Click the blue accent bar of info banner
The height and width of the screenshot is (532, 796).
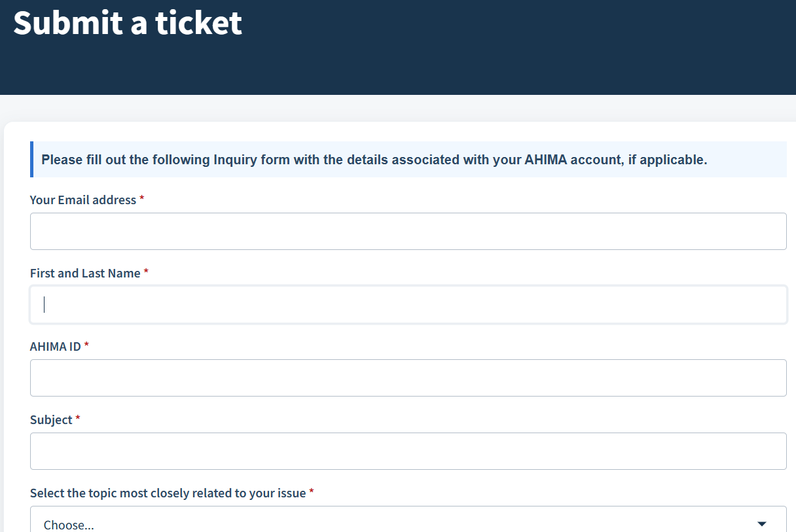31,160
